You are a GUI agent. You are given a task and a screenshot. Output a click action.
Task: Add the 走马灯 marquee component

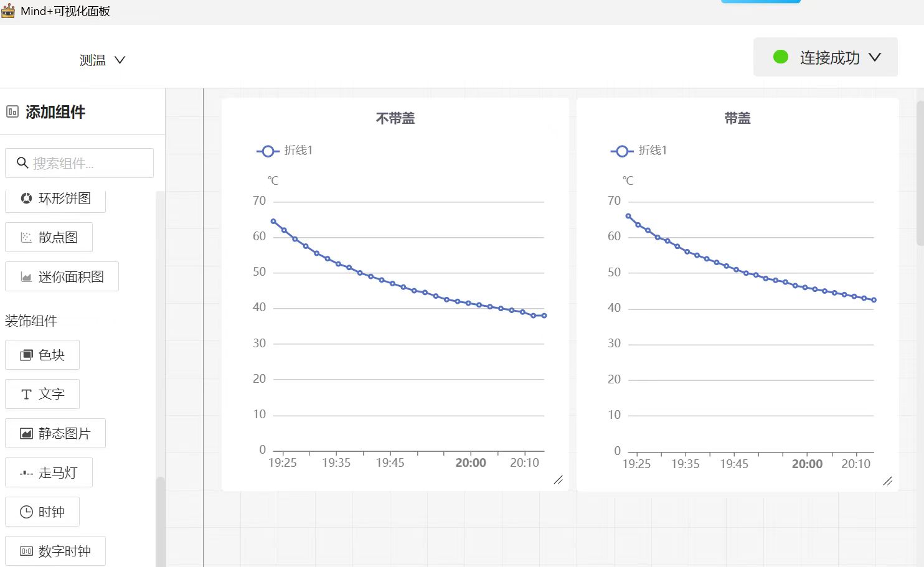[x=49, y=472]
